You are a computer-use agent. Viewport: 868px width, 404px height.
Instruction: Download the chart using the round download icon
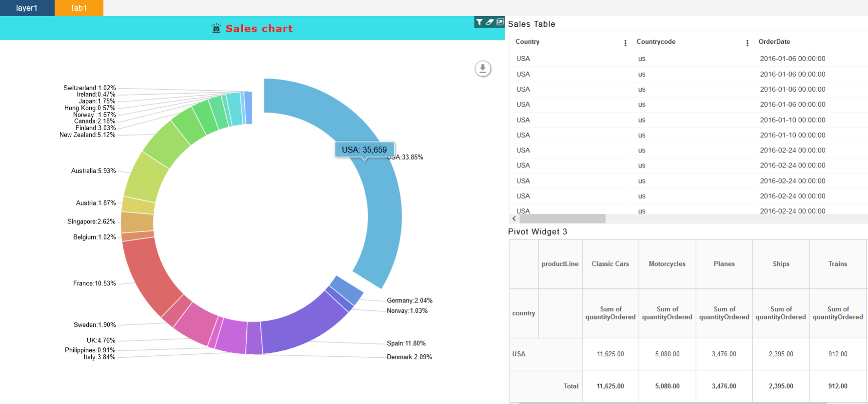[x=483, y=69]
